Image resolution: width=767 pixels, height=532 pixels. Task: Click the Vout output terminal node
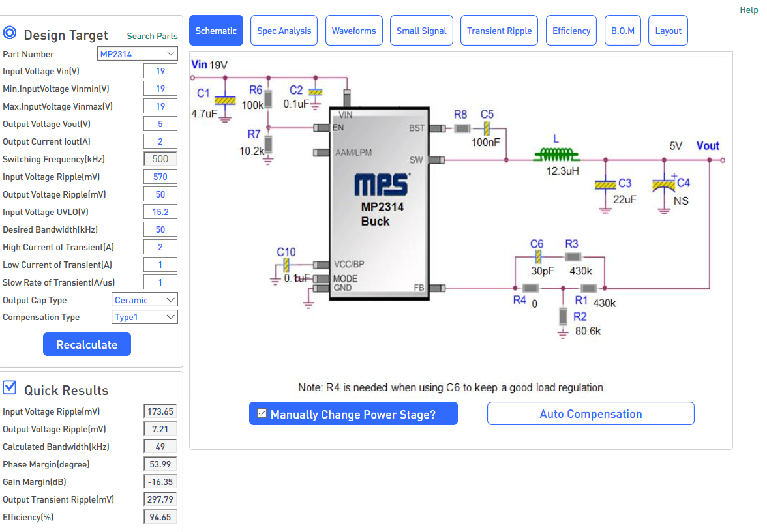pos(723,160)
